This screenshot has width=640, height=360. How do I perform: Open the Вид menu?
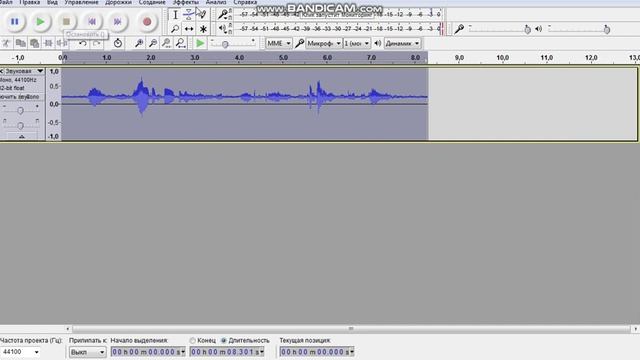[x=52, y=2]
